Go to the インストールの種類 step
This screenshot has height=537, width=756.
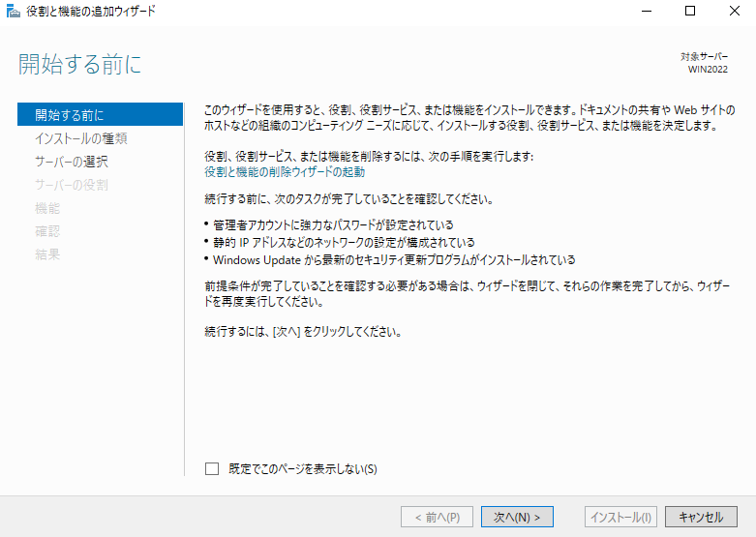click(80, 138)
